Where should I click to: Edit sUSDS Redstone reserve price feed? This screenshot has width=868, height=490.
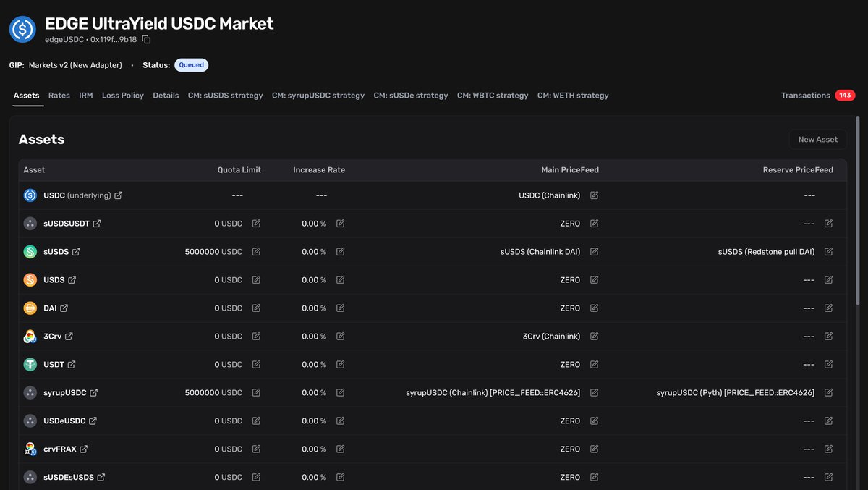pos(828,252)
